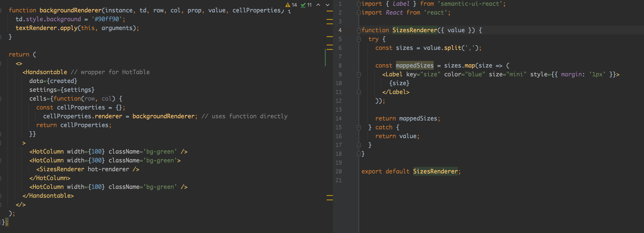Viewport: 644px width, 233px height.
Task: Click 'uses function directly' comment
Action: pos(249,116)
